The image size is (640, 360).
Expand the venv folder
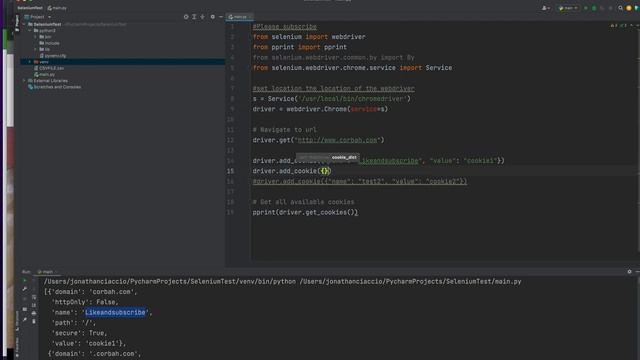30,62
